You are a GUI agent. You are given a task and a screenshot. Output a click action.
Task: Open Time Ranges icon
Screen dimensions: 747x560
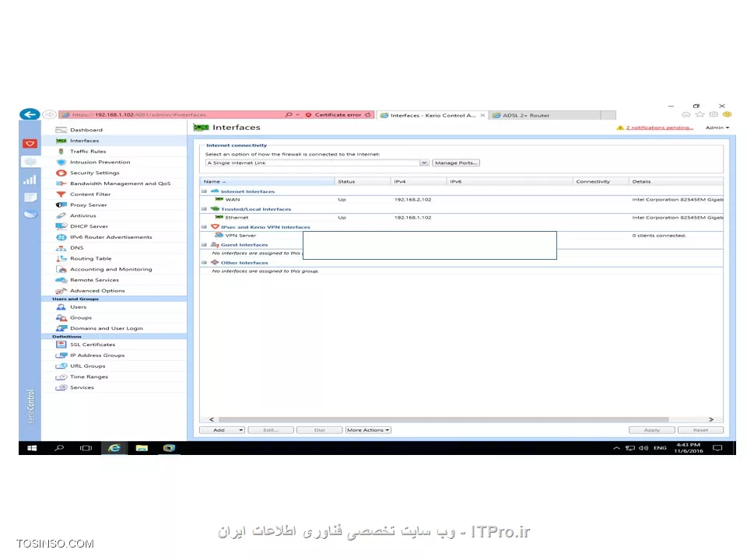tap(61, 377)
